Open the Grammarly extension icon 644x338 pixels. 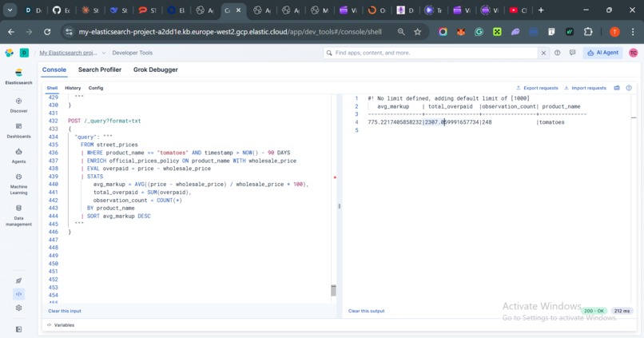tap(479, 32)
